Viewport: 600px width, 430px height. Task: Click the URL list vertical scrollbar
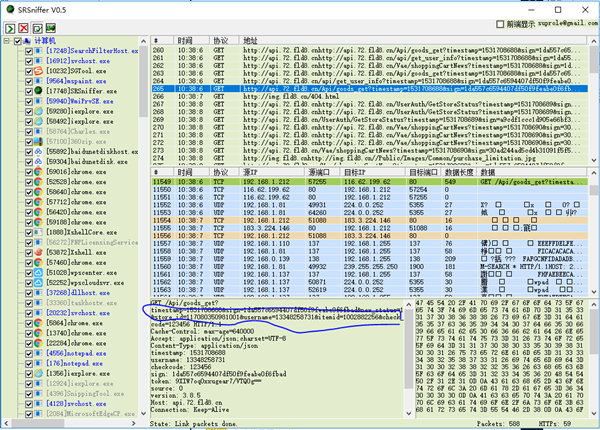click(x=594, y=100)
